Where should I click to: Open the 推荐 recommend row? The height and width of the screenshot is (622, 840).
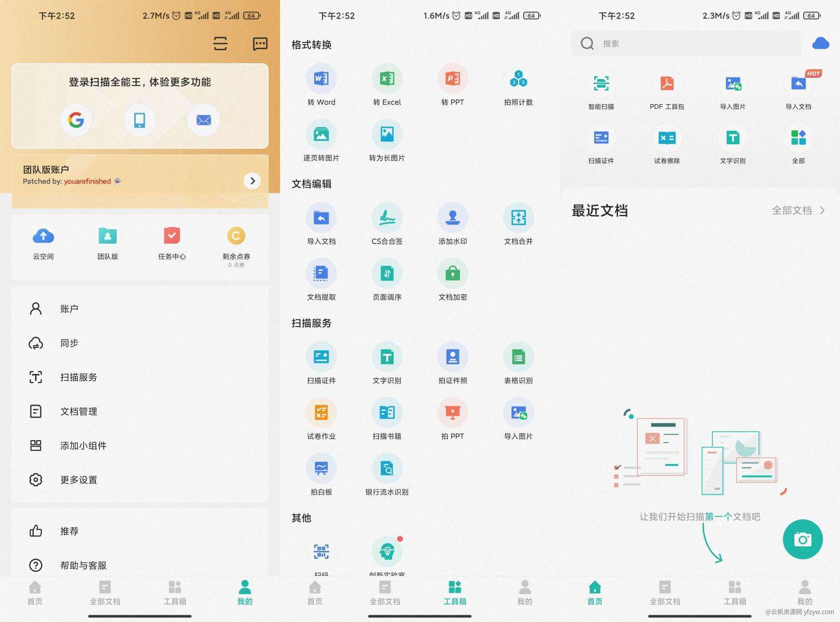[140, 531]
